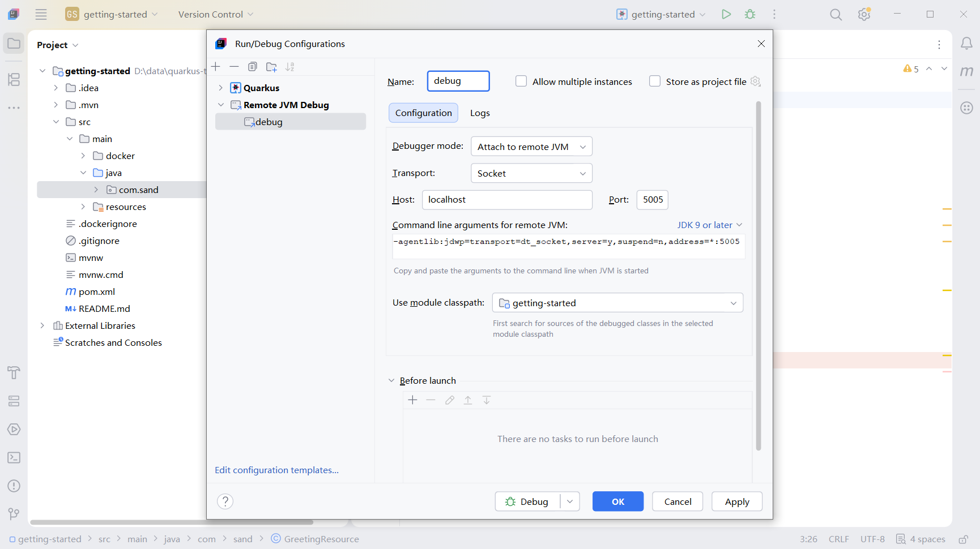
Task: Switch to Logs tab
Action: click(480, 113)
